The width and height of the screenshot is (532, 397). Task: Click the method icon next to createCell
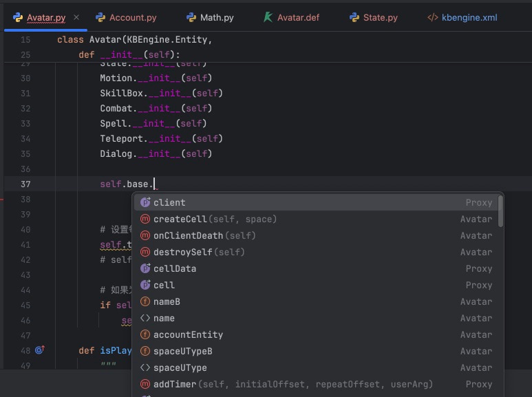tap(145, 219)
